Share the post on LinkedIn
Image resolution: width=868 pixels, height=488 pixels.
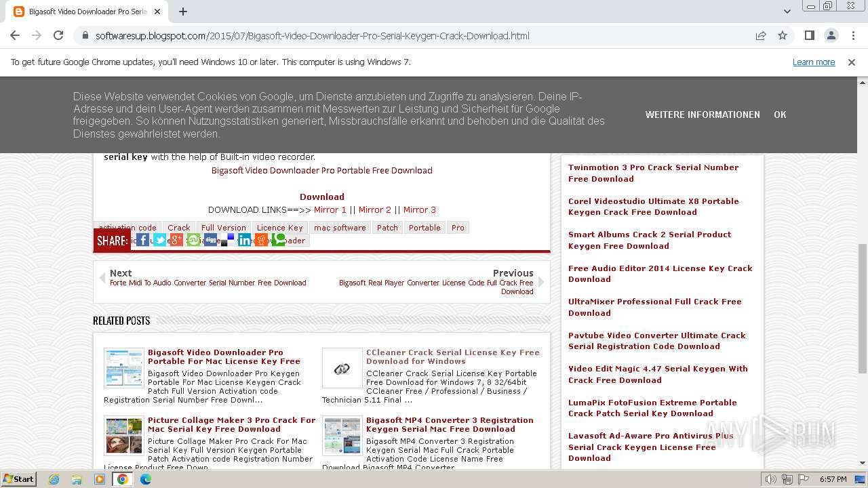pos(245,240)
